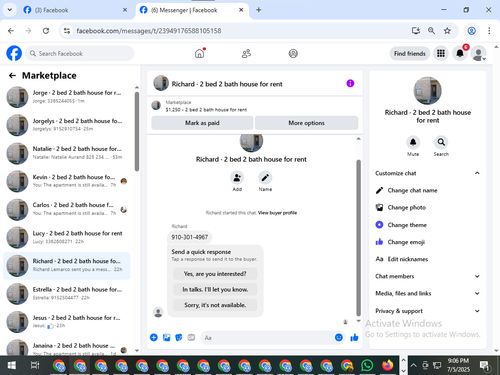
Task: Click the conversation list scrollbar
Action: [x=137, y=131]
